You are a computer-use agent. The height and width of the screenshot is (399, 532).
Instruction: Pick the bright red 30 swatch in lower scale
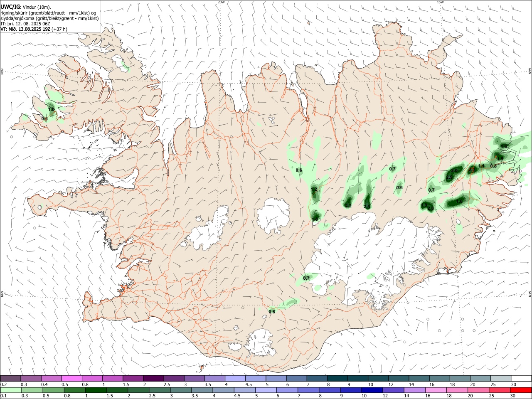coord(521,390)
